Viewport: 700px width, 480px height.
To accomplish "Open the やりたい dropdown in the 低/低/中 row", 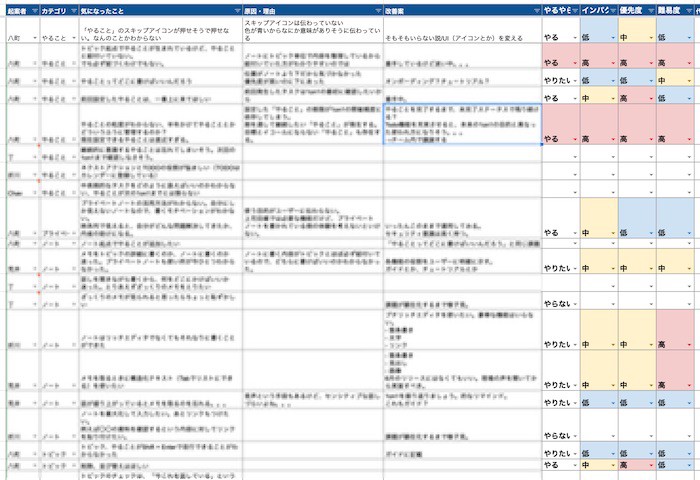I will 575,81.
